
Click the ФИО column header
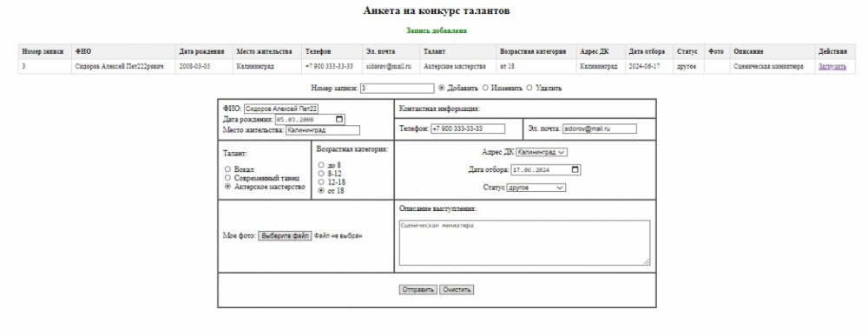coord(124,51)
